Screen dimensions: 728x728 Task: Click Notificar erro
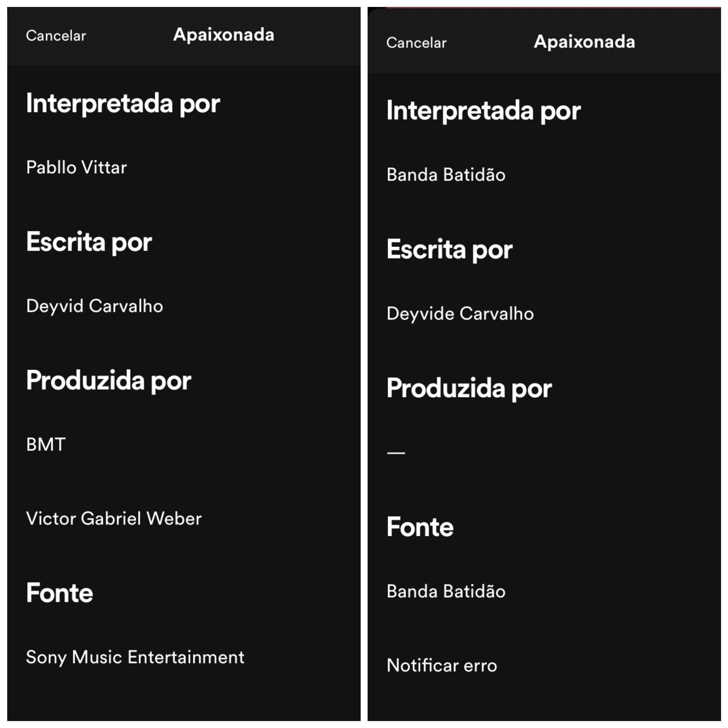(x=442, y=665)
